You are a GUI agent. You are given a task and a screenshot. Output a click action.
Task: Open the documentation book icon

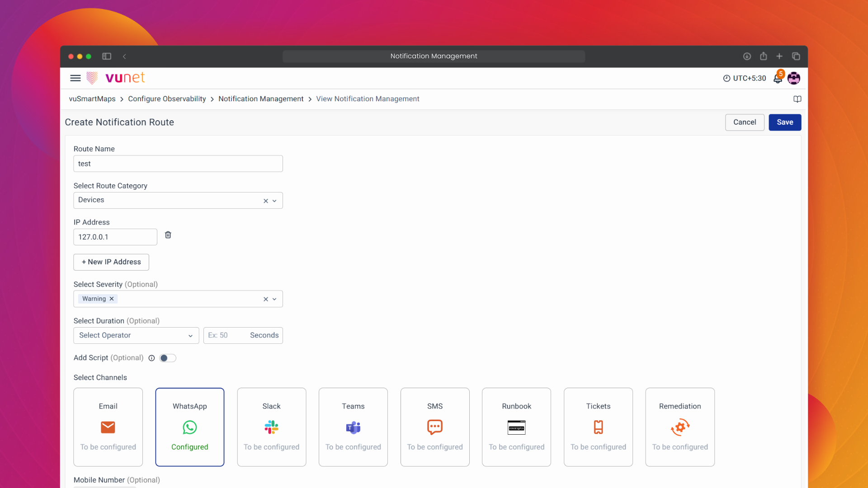click(x=797, y=99)
